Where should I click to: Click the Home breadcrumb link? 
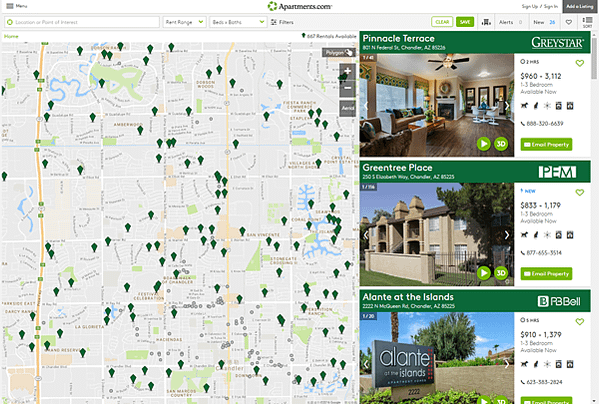(x=11, y=36)
